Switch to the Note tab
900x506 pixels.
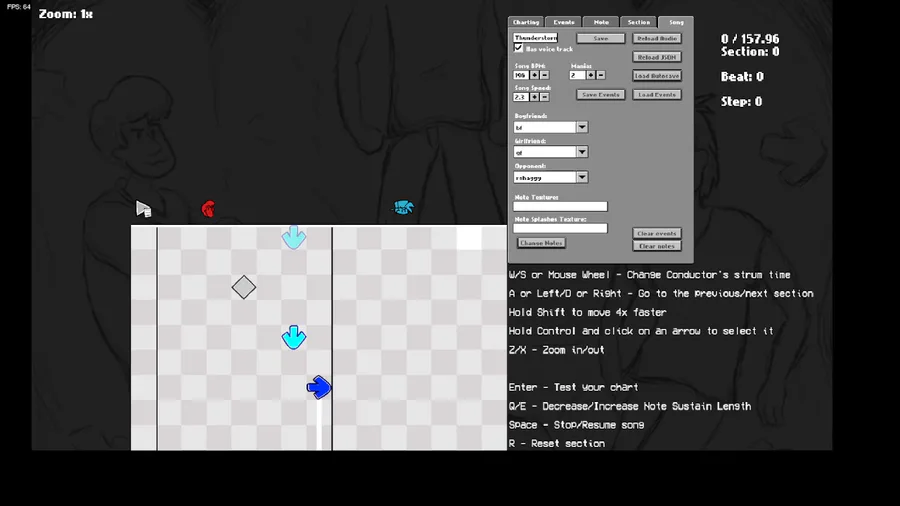click(601, 22)
